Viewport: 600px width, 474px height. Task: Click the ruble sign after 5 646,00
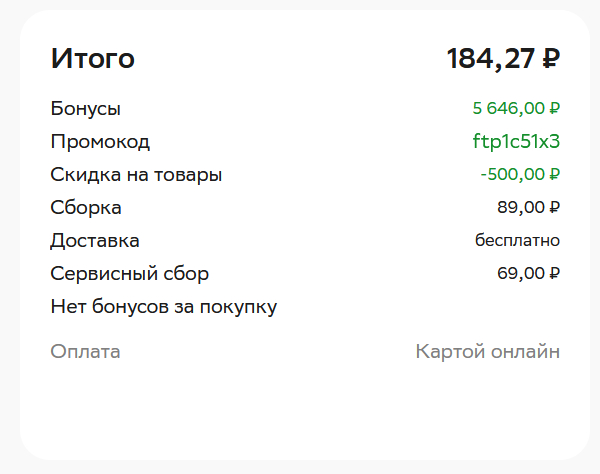click(555, 108)
